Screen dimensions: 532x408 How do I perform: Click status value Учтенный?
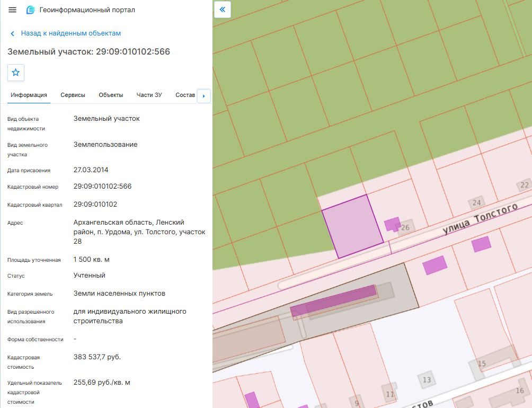90,276
